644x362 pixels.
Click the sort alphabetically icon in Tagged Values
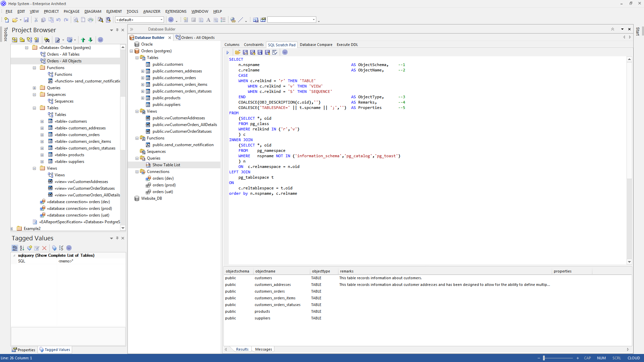[x=22, y=248]
